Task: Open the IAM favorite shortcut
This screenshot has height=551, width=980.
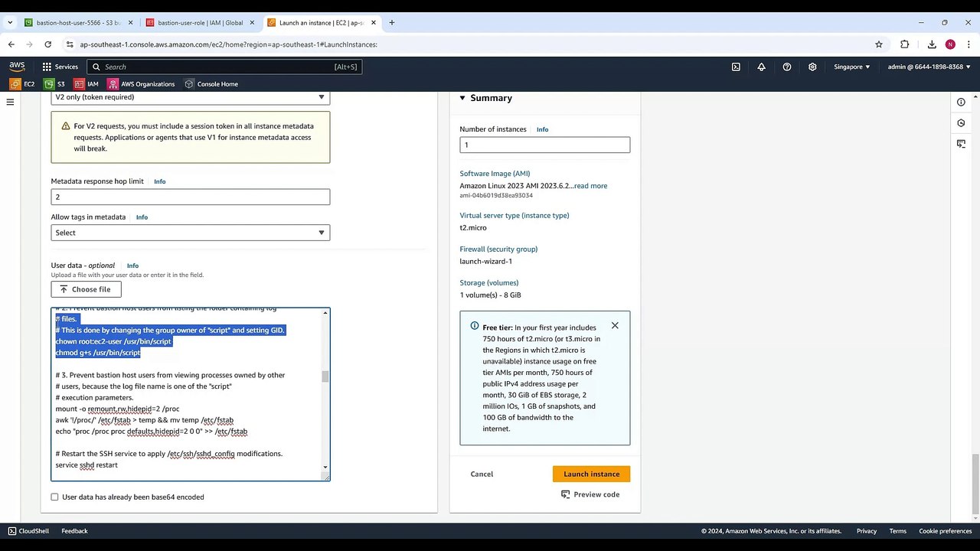Action: pyautogui.click(x=87, y=84)
